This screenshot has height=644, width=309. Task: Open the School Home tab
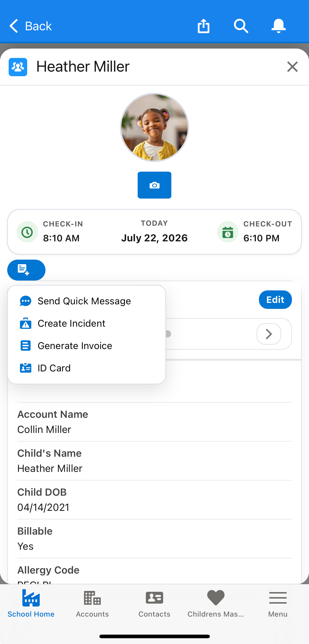click(x=31, y=604)
